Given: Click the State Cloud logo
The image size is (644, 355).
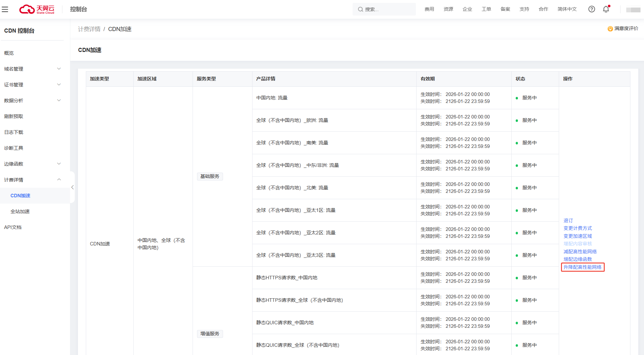Looking at the screenshot, I should [x=37, y=9].
